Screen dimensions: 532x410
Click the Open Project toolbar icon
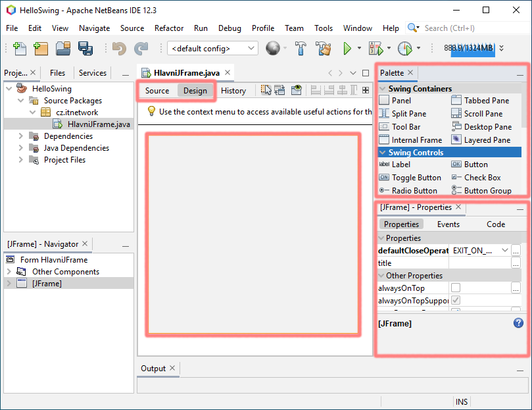(x=63, y=48)
